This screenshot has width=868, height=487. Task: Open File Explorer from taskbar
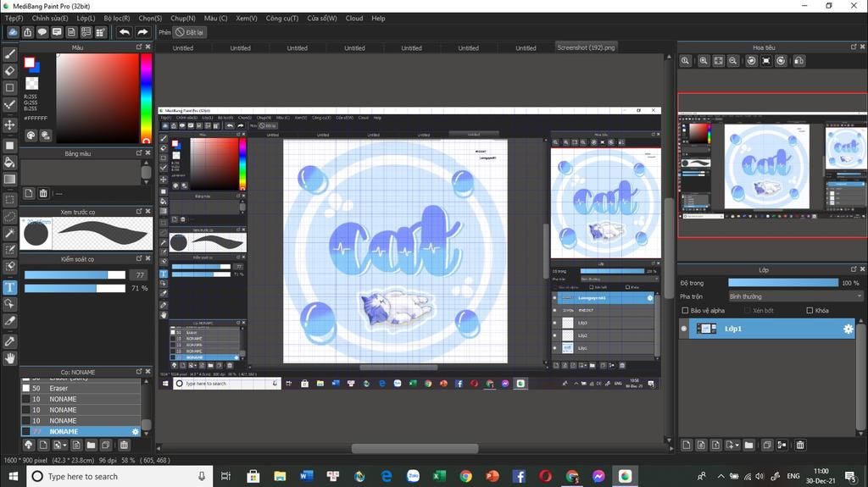280,476
